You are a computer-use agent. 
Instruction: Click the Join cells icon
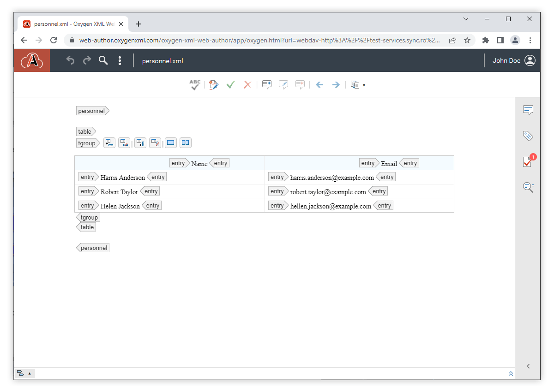click(171, 143)
